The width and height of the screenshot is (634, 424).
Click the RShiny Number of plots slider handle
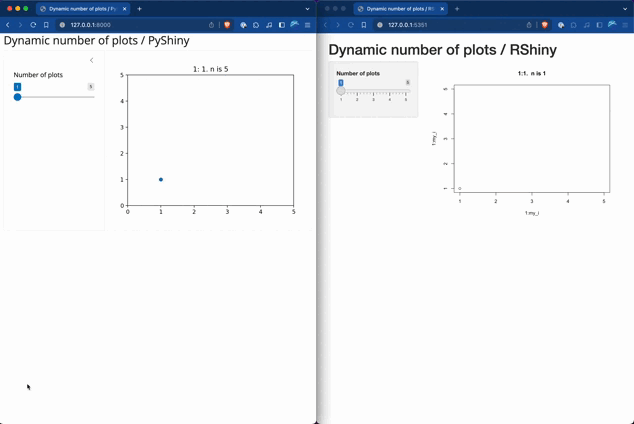[x=341, y=91]
